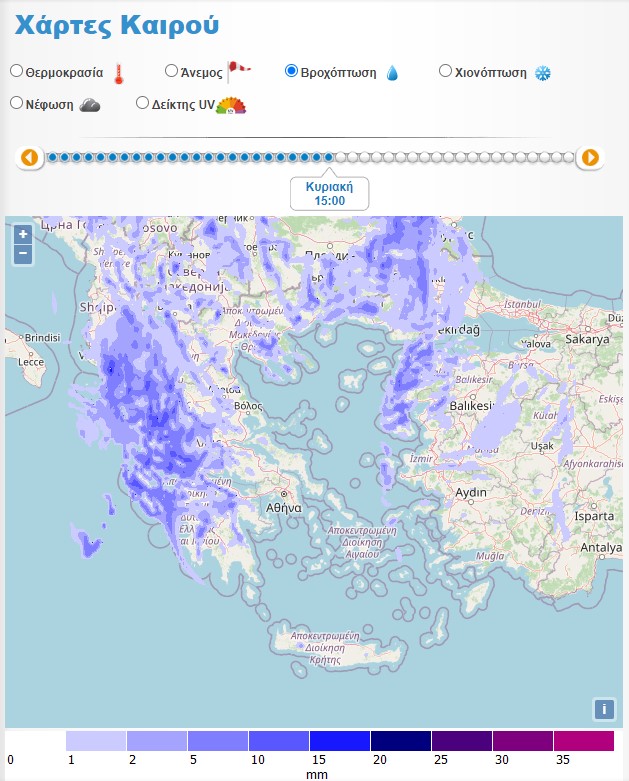Advance to next time step with right arrow
This screenshot has width=629, height=781.
590,157
